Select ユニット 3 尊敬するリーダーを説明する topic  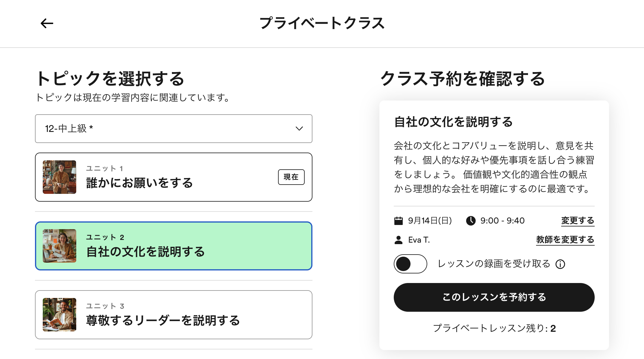pos(173,315)
